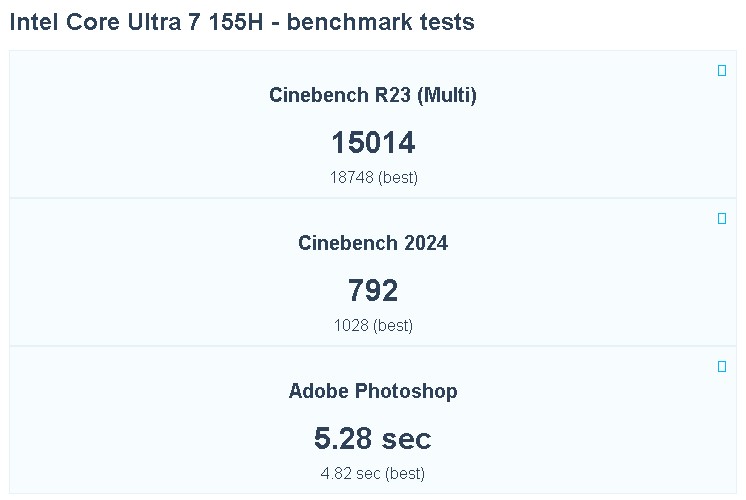The image size is (746, 500).
Task: Click the info icon in Cinebench 2024 card
Action: pos(722,218)
